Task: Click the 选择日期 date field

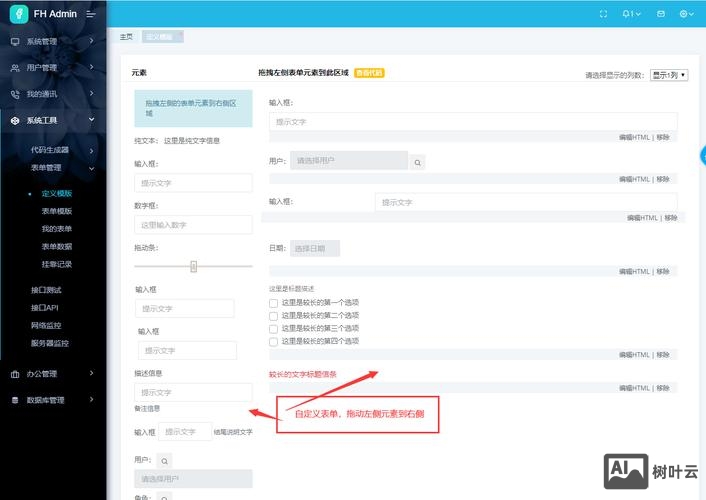Action: point(315,249)
